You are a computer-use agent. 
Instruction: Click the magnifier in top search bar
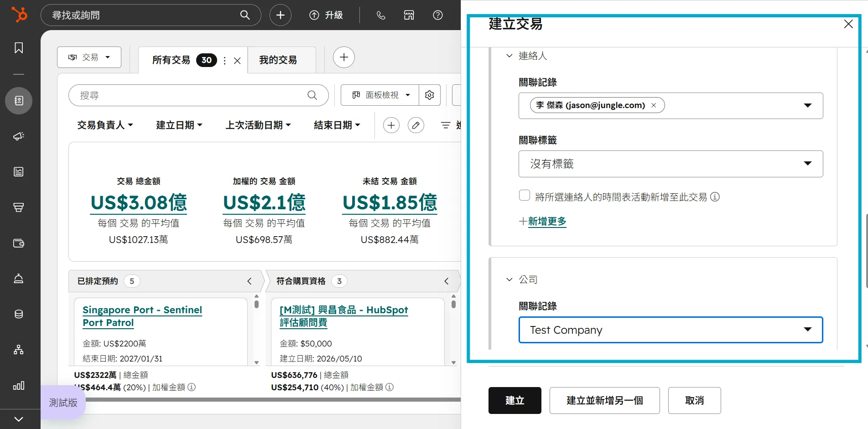point(245,15)
